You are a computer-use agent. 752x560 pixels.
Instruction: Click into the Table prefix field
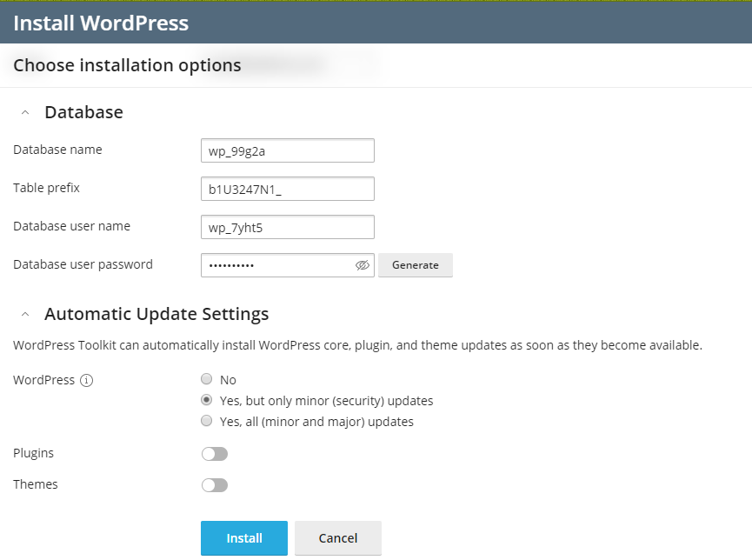point(287,189)
